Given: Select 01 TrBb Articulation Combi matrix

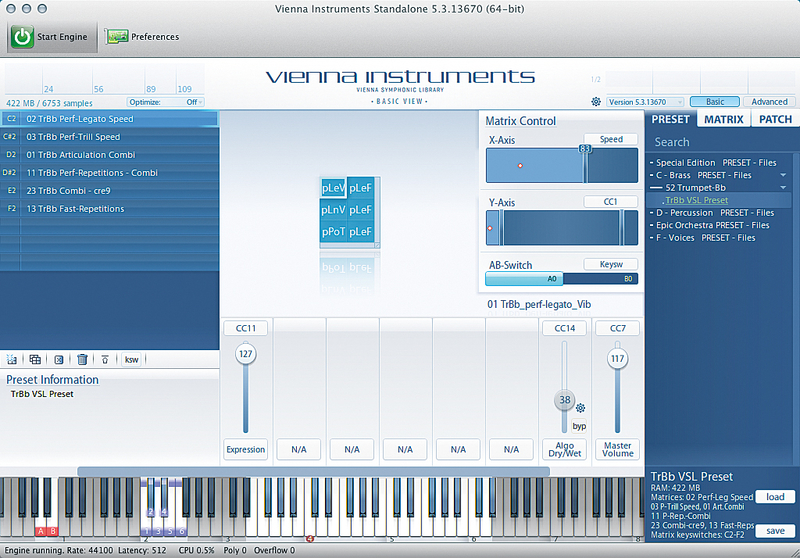Looking at the screenshot, I should coord(109,155).
